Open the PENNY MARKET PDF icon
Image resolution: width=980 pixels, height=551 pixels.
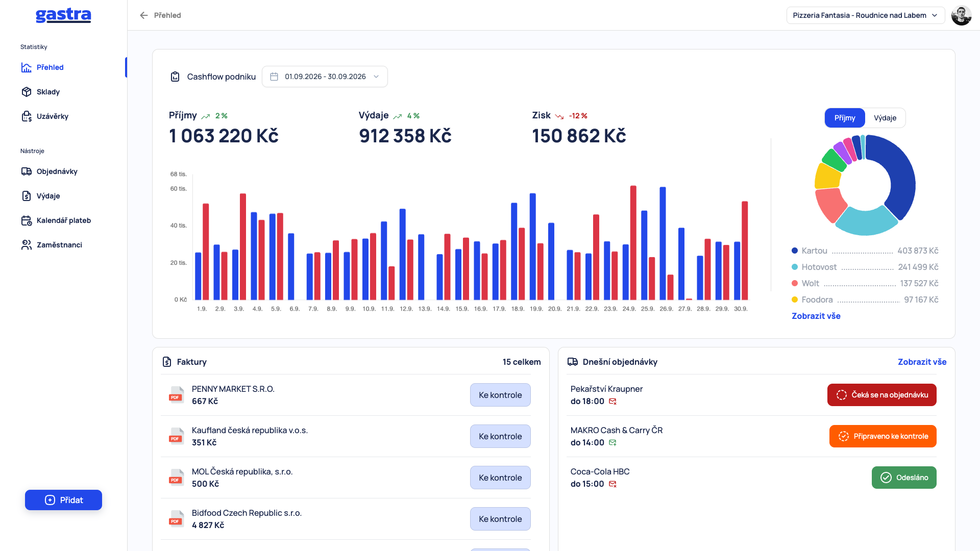point(176,395)
